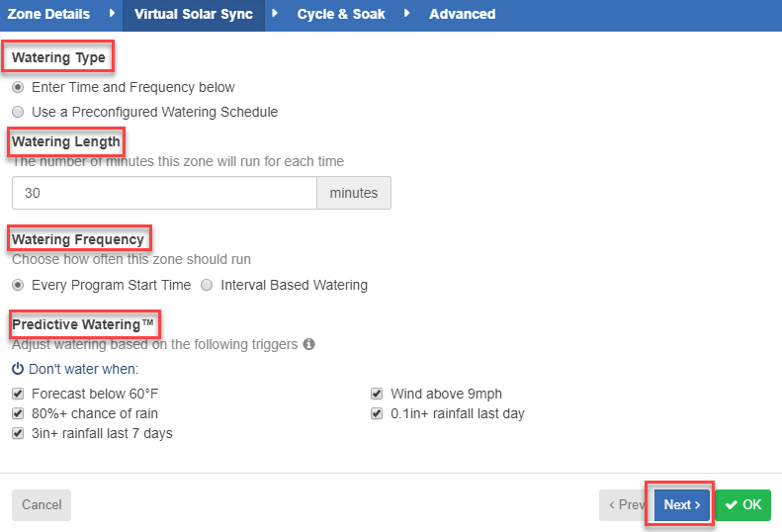Click the Next button
782x532 pixels.
(x=682, y=504)
